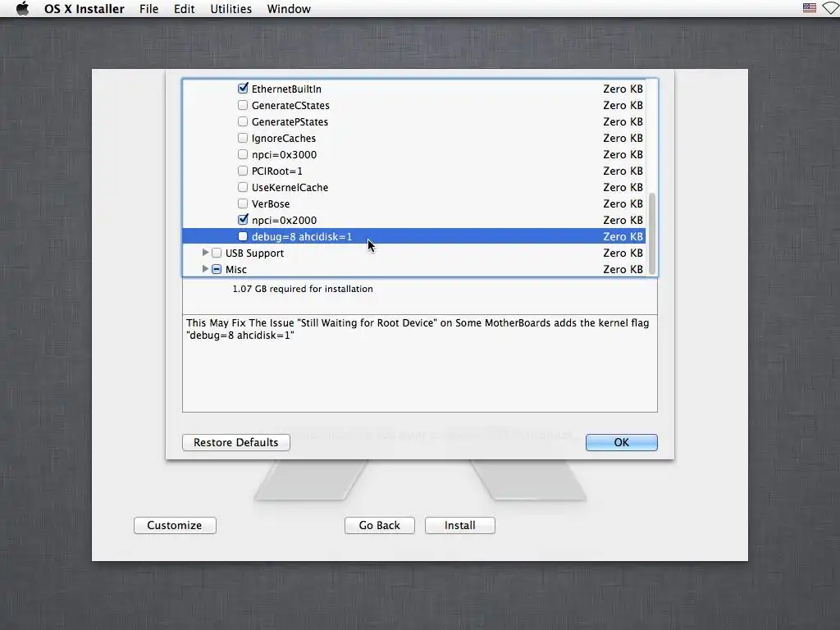The width and height of the screenshot is (840, 630).
Task: Select the PCIRoot=1 row label
Action: tap(277, 171)
